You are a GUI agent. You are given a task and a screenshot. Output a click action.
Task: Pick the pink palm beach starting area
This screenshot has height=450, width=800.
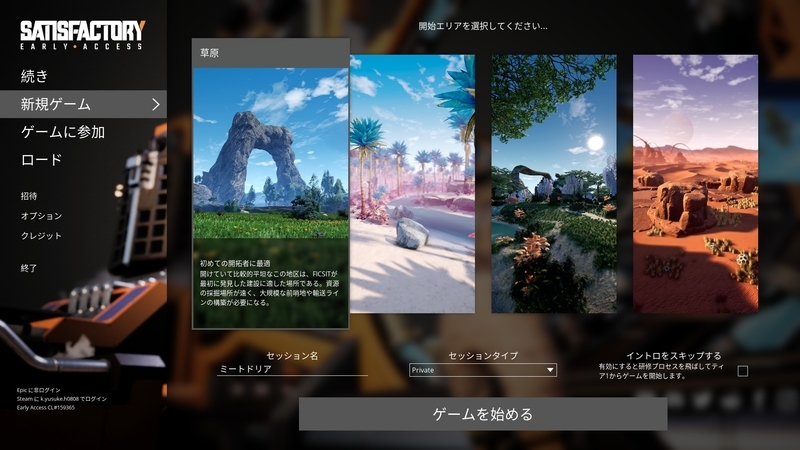[x=412, y=184]
